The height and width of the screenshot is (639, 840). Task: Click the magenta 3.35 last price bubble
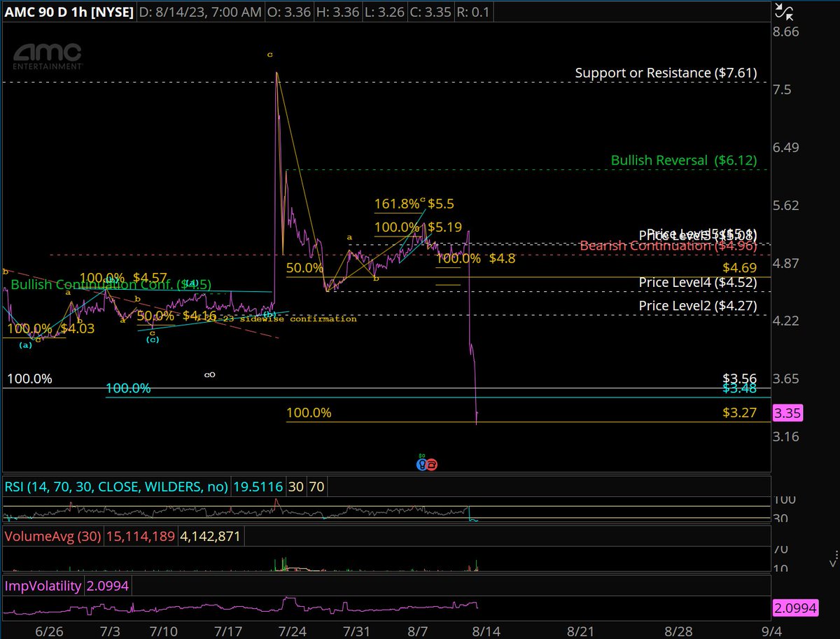(x=787, y=414)
